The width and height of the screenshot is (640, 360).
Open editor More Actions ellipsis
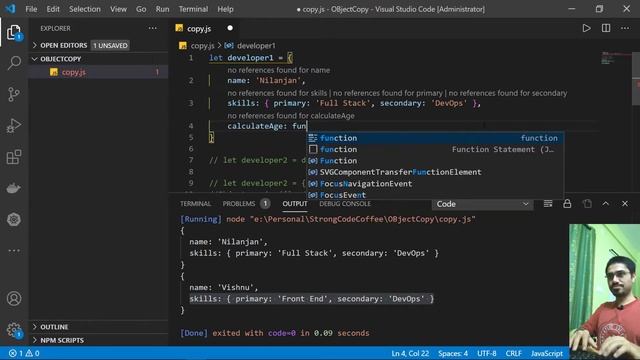click(x=625, y=28)
